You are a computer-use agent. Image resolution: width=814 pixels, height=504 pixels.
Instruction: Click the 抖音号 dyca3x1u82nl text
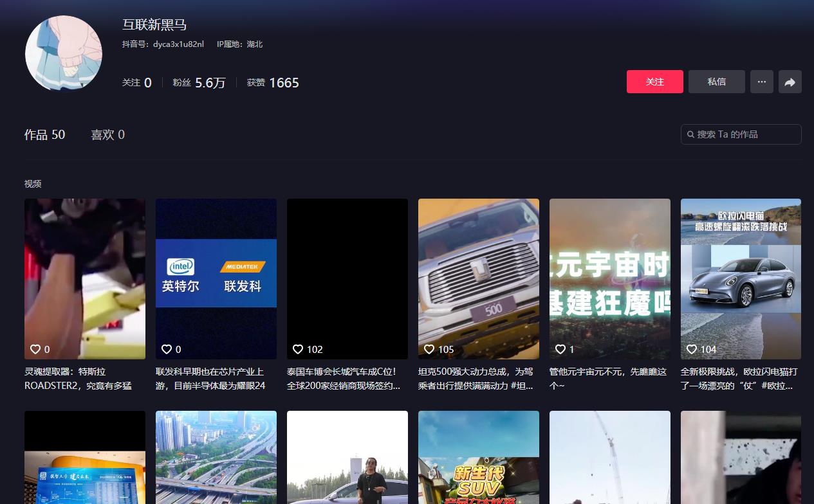(163, 44)
